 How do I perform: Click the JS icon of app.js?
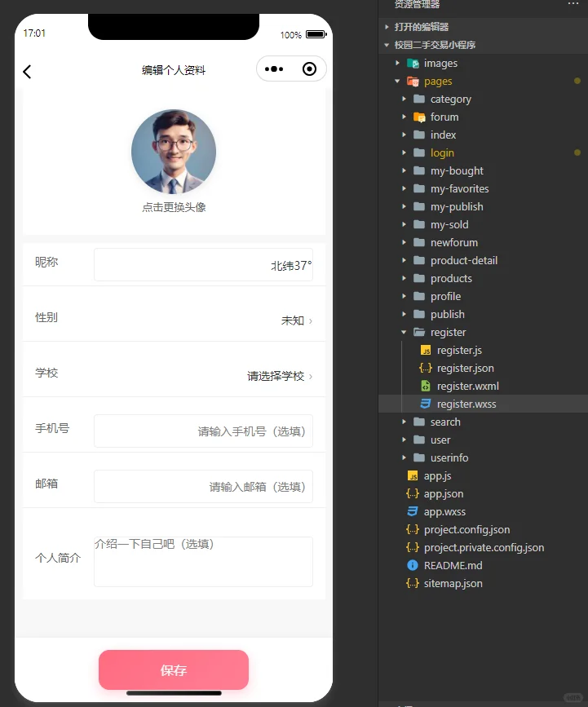pos(413,475)
